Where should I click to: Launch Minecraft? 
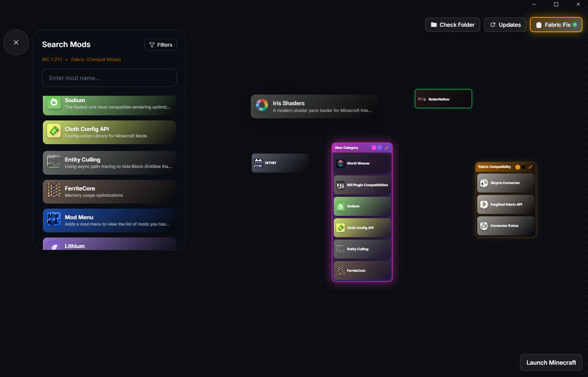coord(551,363)
